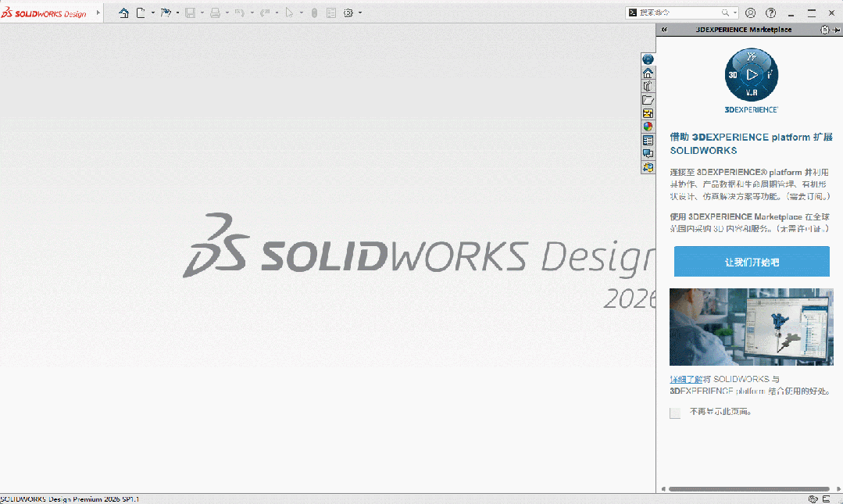
Task: Expand the Select tool dropdown arrow
Action: click(x=301, y=13)
